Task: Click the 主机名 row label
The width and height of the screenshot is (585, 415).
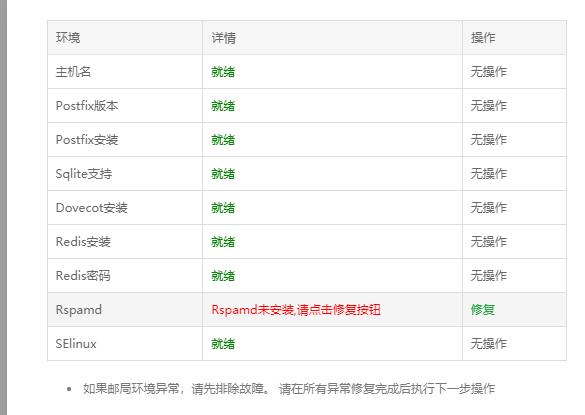Action: coord(73,72)
